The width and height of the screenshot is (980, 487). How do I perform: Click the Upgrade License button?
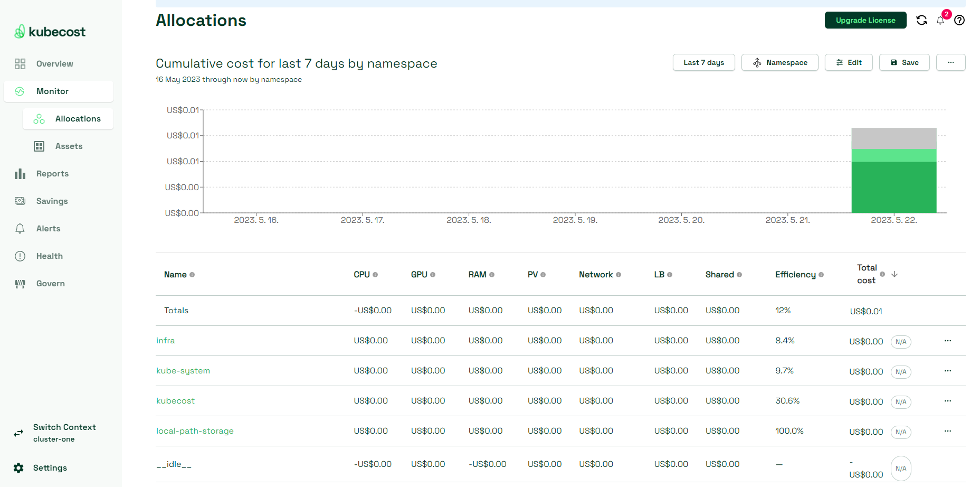point(865,20)
